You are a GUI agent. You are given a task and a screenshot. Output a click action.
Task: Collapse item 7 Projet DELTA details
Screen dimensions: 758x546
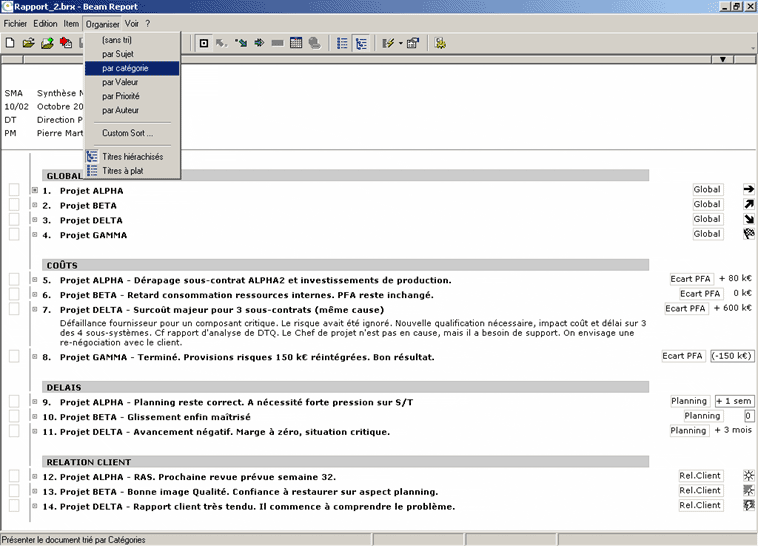(35, 310)
